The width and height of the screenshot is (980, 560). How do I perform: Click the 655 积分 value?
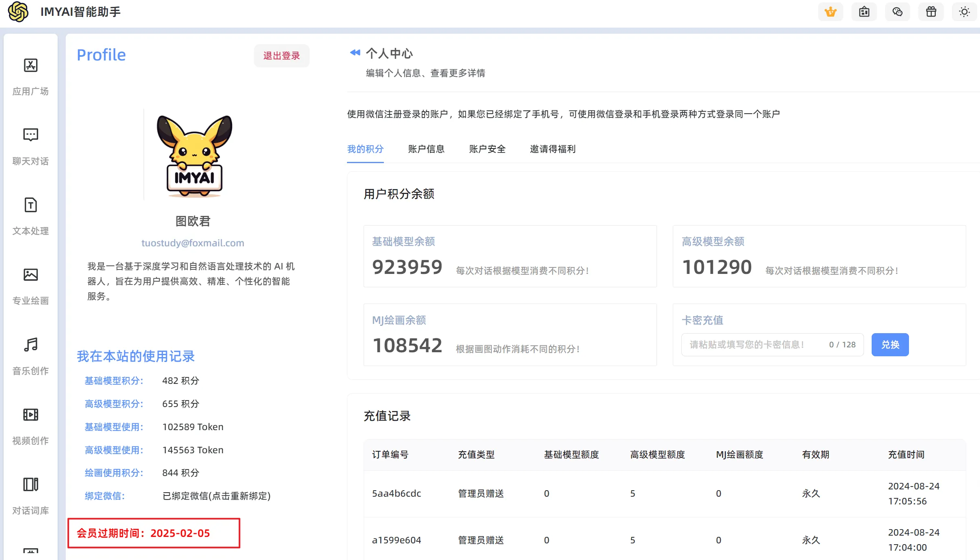181,404
